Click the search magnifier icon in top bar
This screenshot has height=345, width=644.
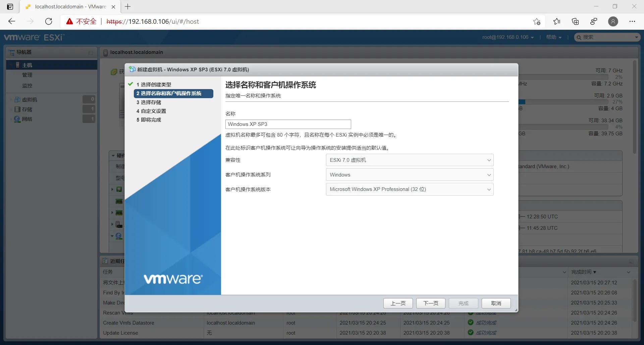pos(580,37)
